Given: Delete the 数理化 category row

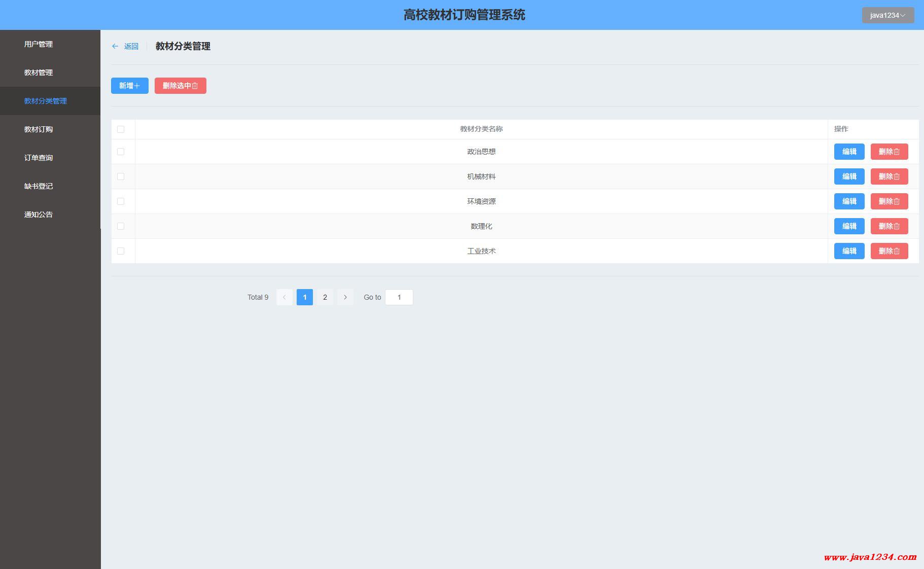Looking at the screenshot, I should [889, 226].
